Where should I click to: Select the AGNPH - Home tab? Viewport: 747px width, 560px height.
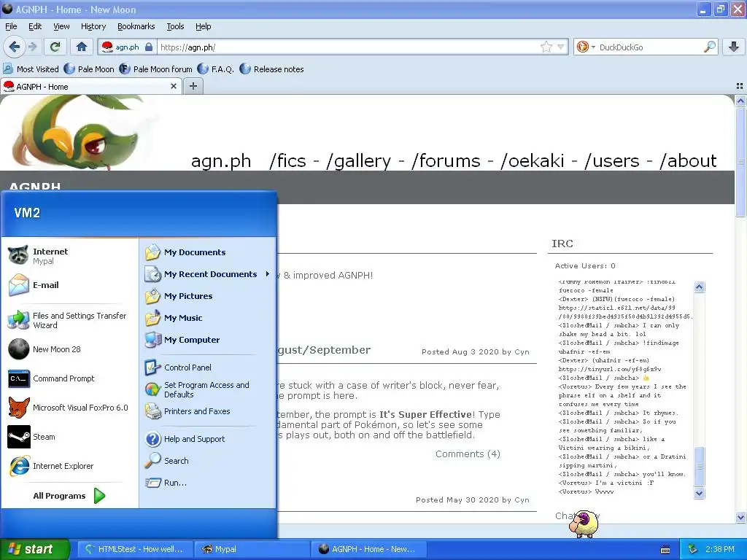coord(86,86)
